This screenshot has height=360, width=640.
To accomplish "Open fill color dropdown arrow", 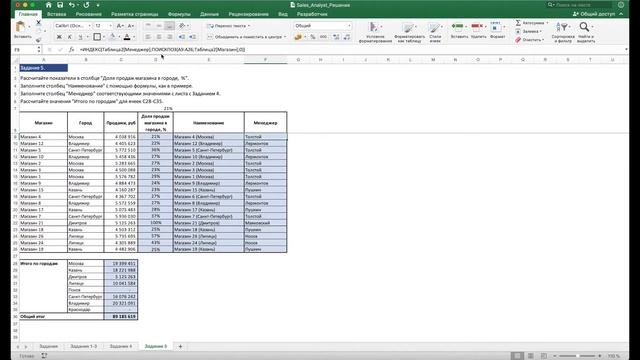I will [x=119, y=37].
